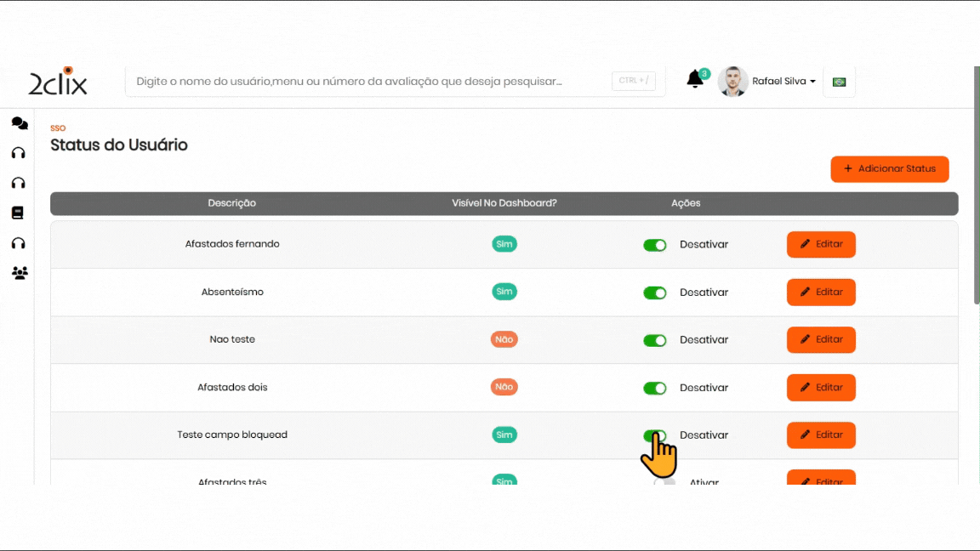980x551 pixels.
Task: Click the Descrição column header
Action: click(x=231, y=203)
